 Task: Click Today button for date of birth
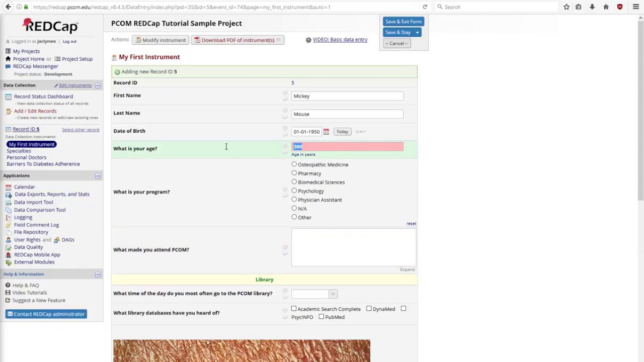(x=342, y=132)
